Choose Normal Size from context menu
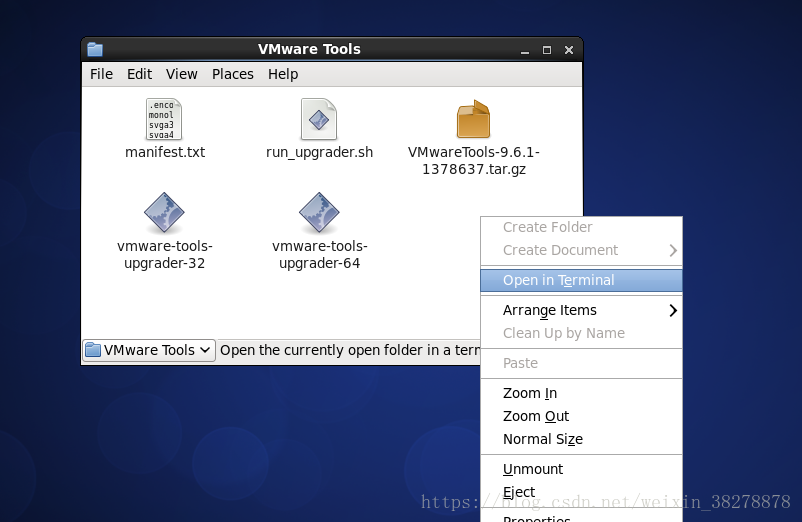The image size is (802, 522). [582, 439]
